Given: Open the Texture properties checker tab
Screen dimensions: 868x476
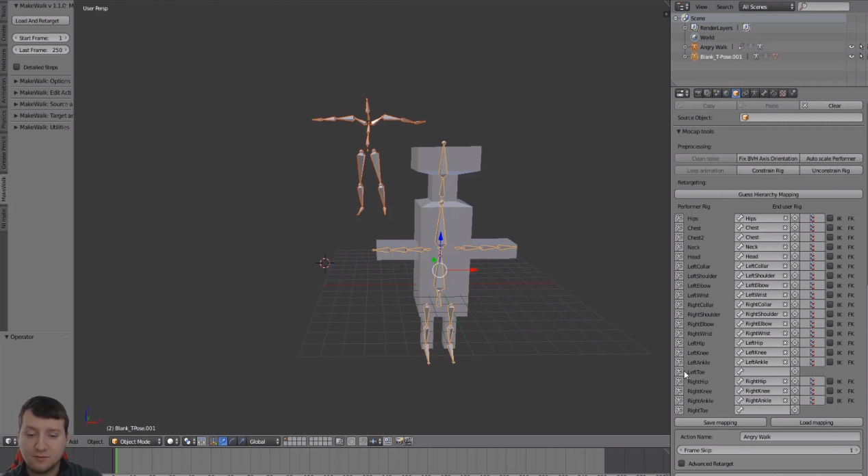Looking at the screenshot, I should coord(783,93).
